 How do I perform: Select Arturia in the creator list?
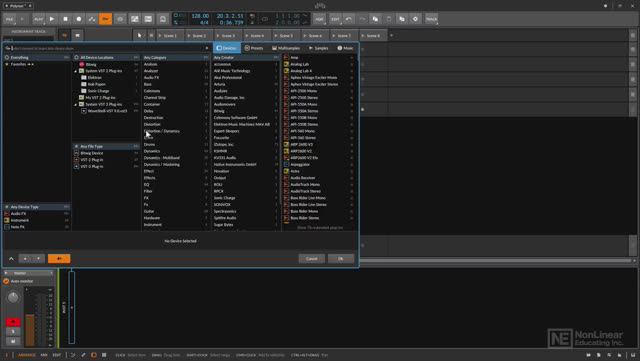point(246,85)
